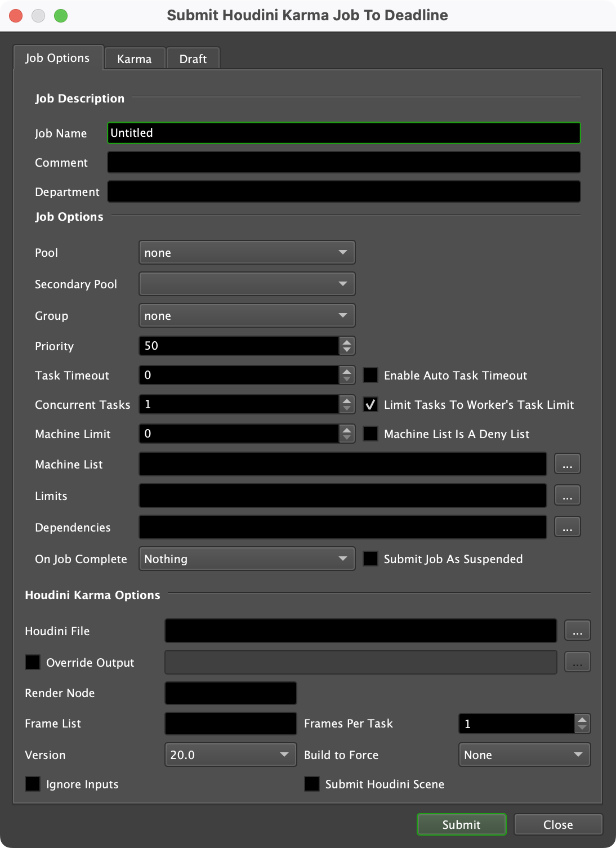The image size is (616, 848).
Task: Open the Build to Force dropdown
Action: click(525, 755)
